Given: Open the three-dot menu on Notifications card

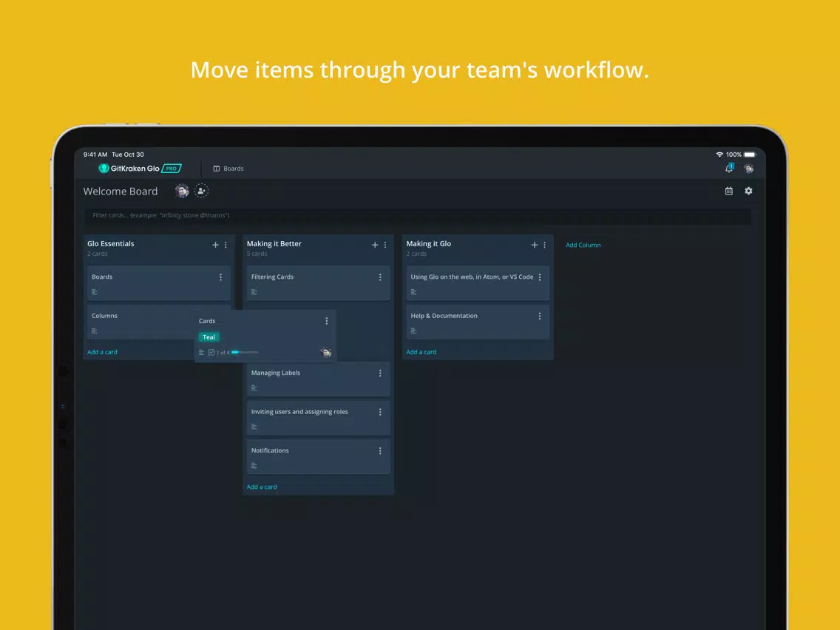Looking at the screenshot, I should click(x=380, y=451).
